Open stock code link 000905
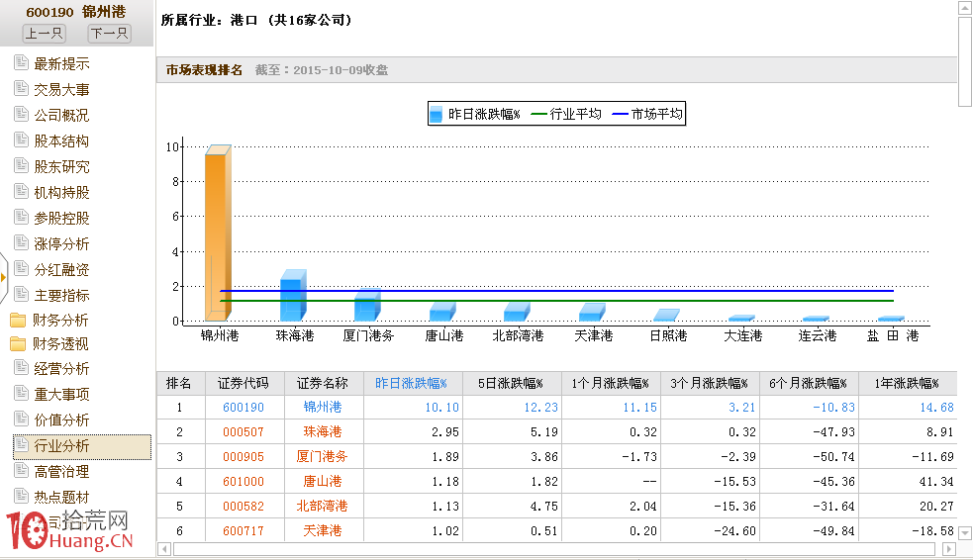 (x=243, y=457)
